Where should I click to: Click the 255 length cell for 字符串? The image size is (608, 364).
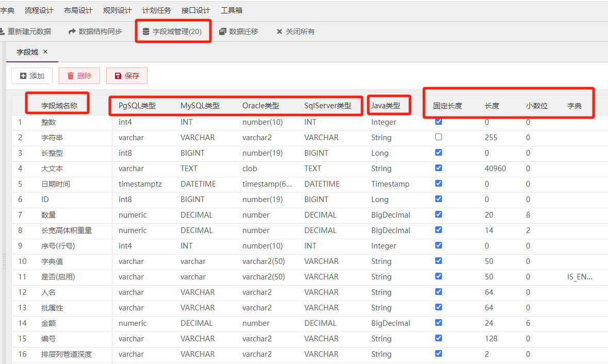491,138
